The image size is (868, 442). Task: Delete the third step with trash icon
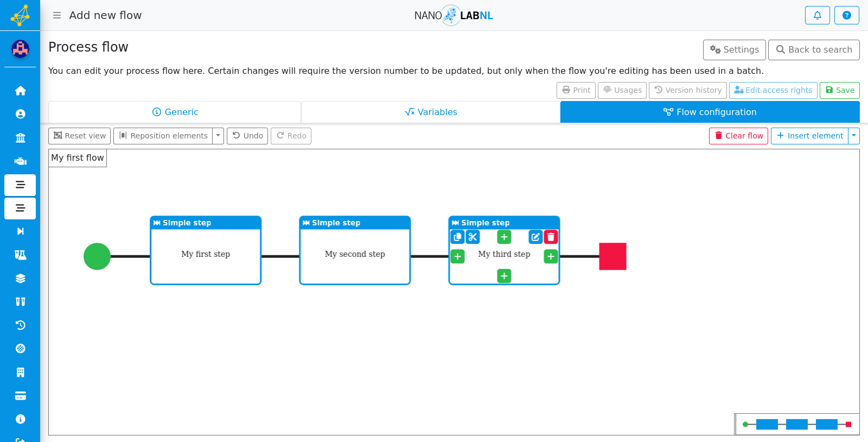click(x=551, y=237)
